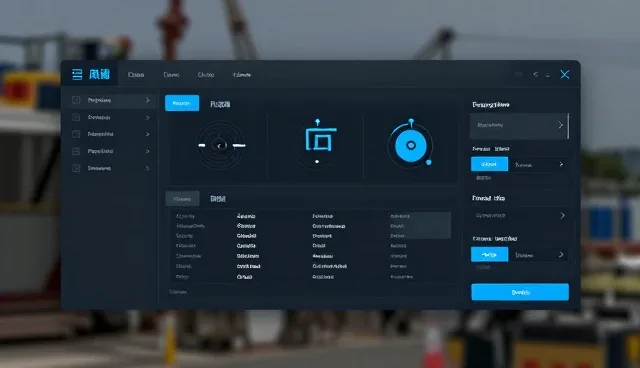
Task: Tick the checkbox in the fourth sidebar row
Action: point(76,151)
